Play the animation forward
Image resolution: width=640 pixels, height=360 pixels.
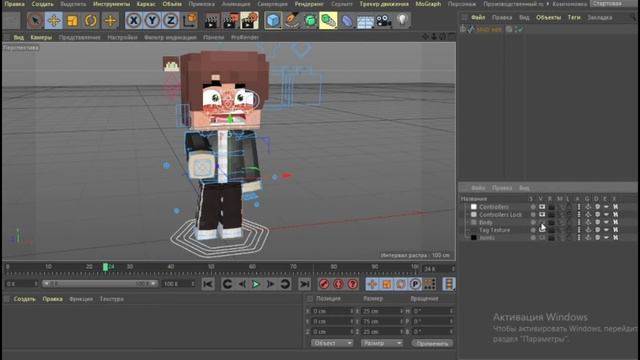pyautogui.click(x=256, y=284)
